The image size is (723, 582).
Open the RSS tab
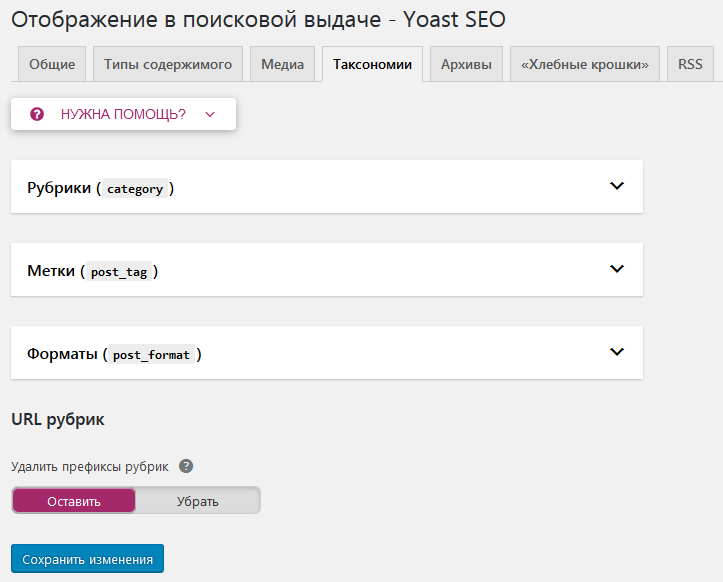click(x=690, y=64)
